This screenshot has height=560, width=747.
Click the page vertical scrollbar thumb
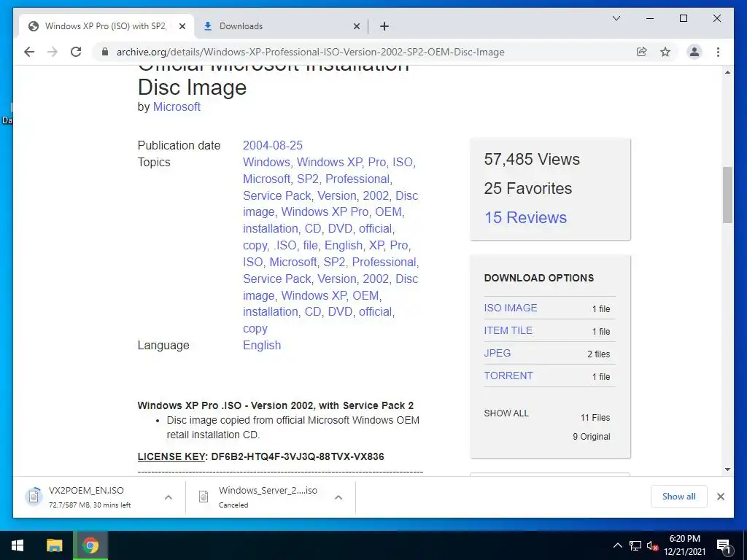tap(727, 195)
